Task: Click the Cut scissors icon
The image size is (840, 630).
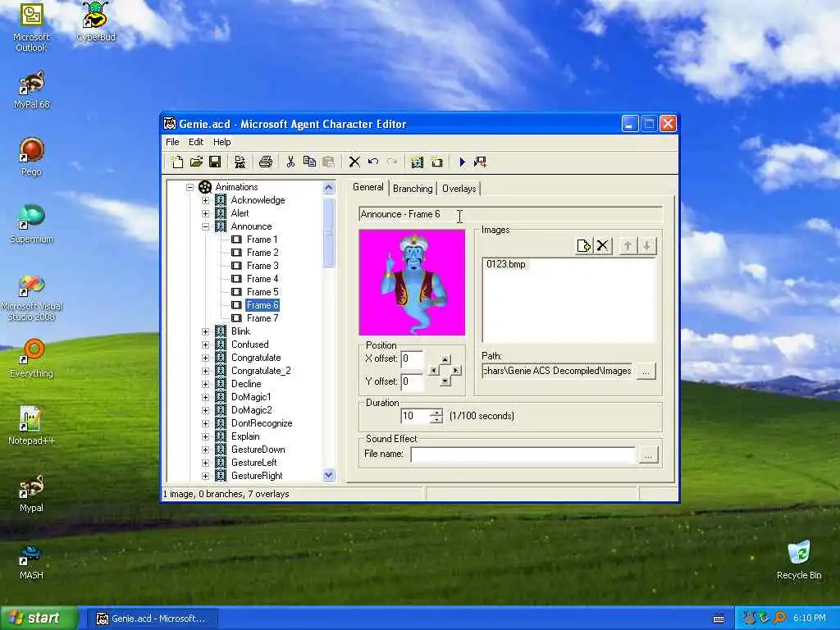Action: (x=290, y=162)
